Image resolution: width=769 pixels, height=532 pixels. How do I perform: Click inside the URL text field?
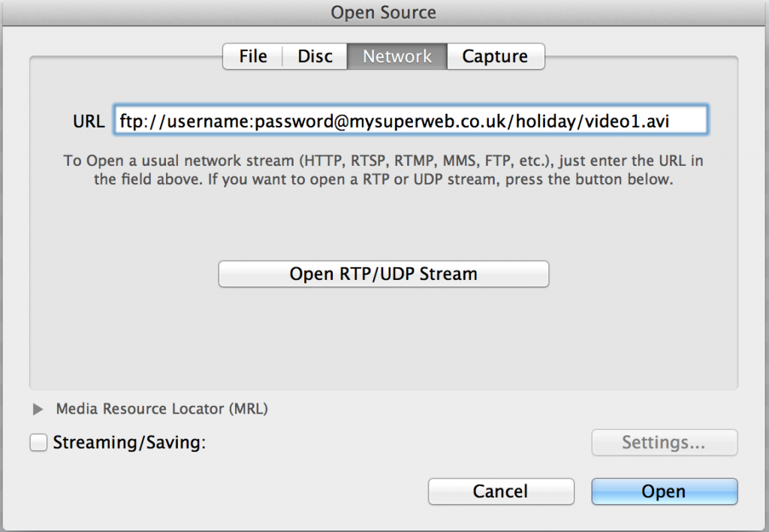411,120
